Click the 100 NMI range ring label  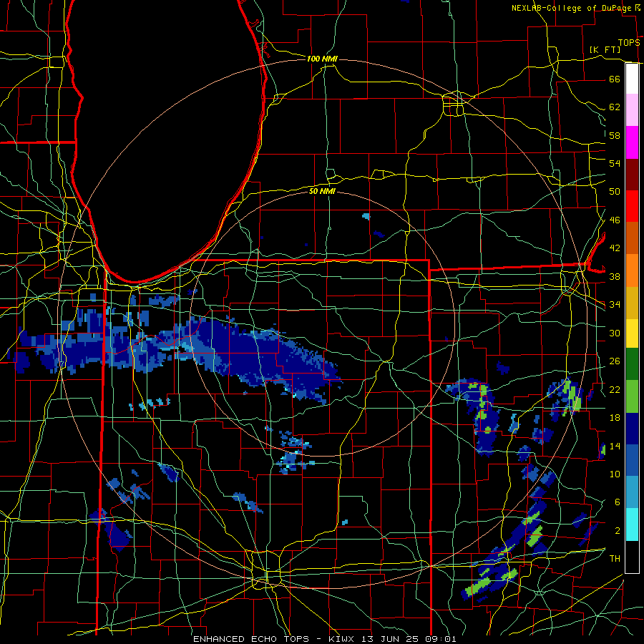pos(322,59)
